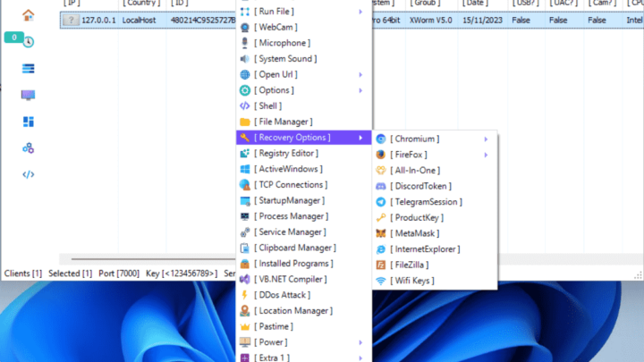Click the Clients [1] status text

23,274
